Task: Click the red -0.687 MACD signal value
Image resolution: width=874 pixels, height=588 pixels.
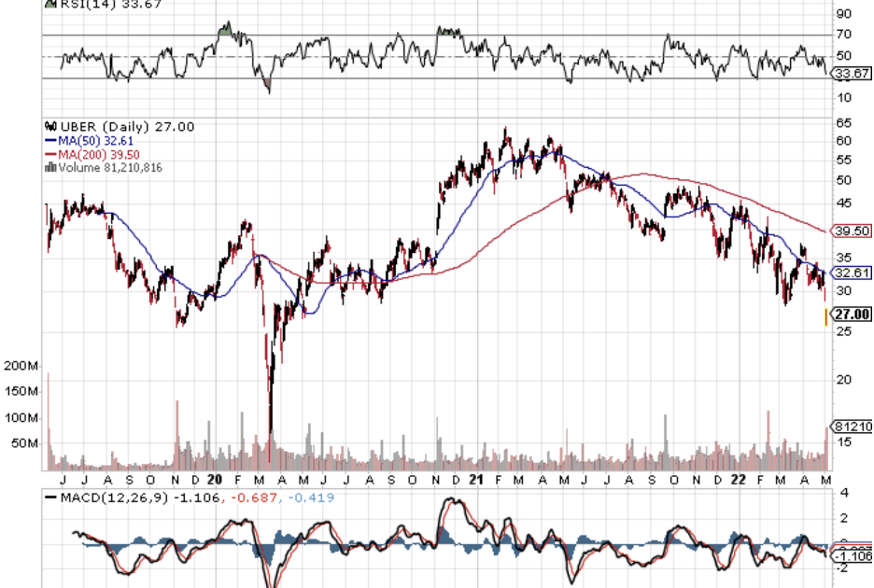Action: pos(254,497)
